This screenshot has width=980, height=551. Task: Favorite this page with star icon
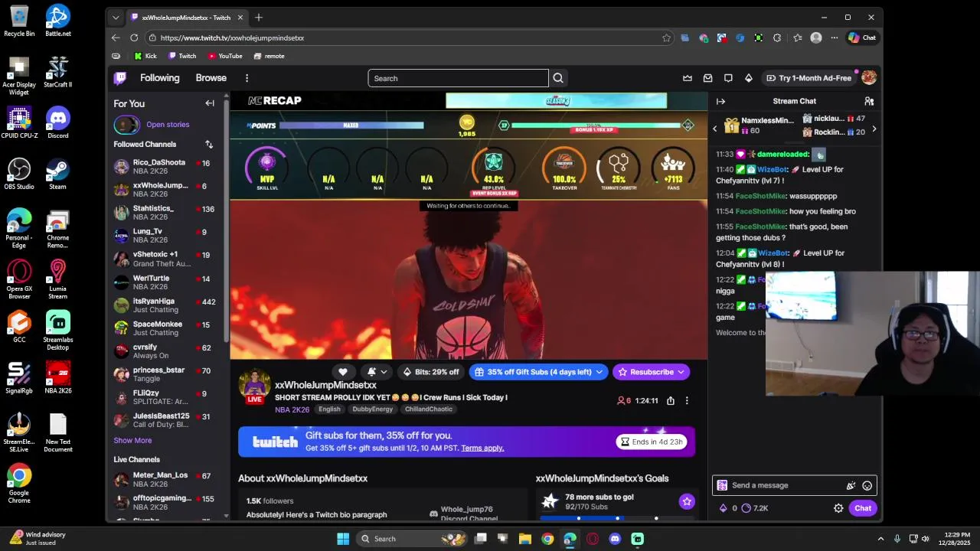(666, 37)
